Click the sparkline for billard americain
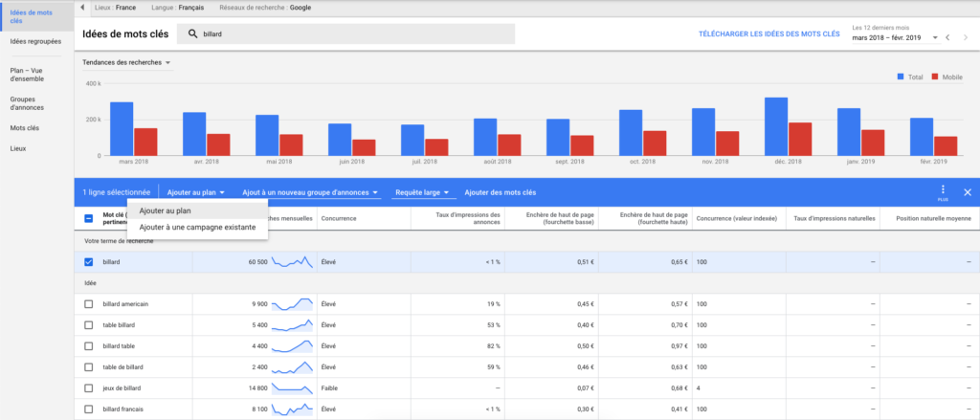 (x=292, y=304)
